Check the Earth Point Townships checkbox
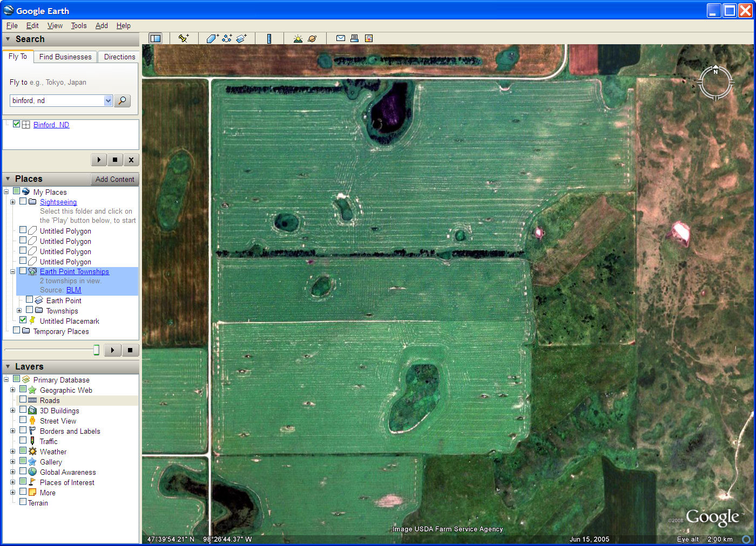The image size is (756, 546). pyautogui.click(x=23, y=271)
